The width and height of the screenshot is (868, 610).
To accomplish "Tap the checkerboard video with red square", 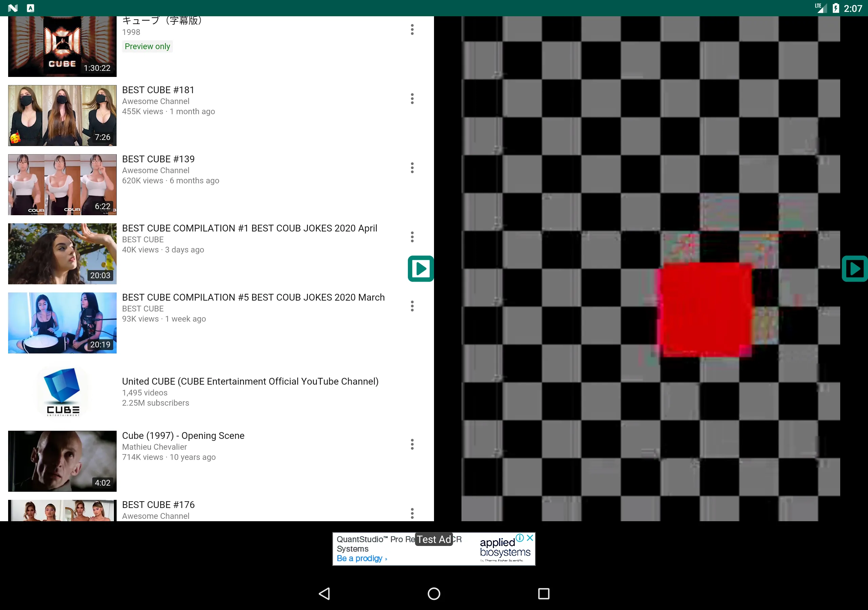I will pos(651,269).
